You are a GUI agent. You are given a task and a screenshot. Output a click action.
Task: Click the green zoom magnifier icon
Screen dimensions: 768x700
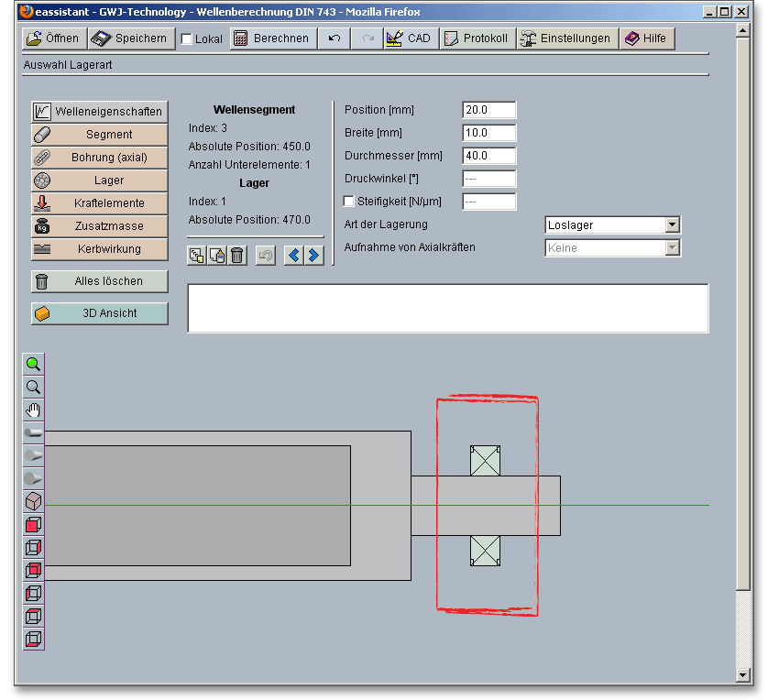(x=34, y=364)
